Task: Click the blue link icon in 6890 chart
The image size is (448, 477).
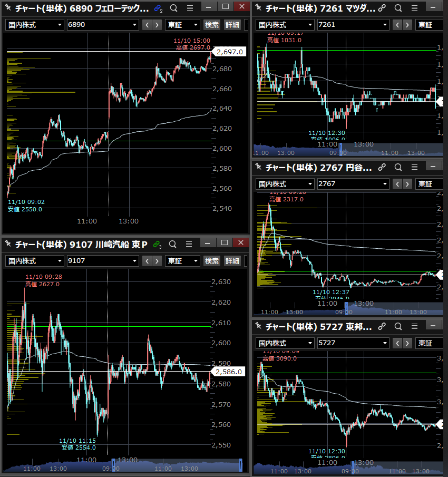Action: [158, 8]
